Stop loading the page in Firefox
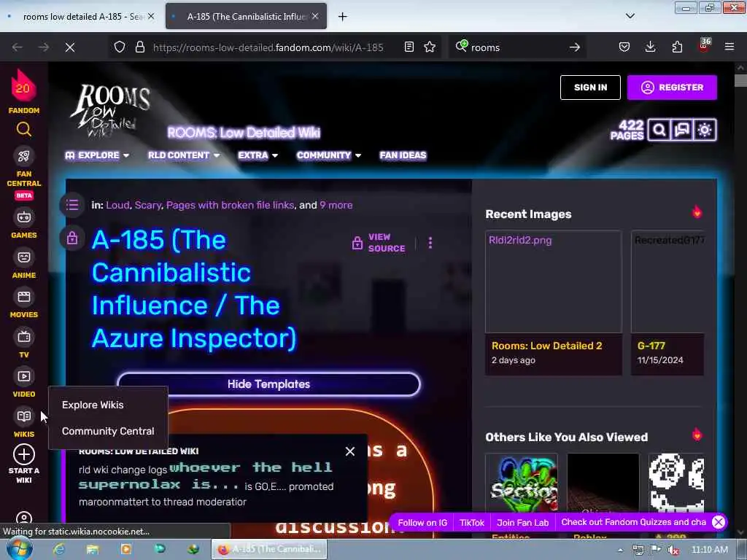The width and height of the screenshot is (747, 560). tap(70, 47)
